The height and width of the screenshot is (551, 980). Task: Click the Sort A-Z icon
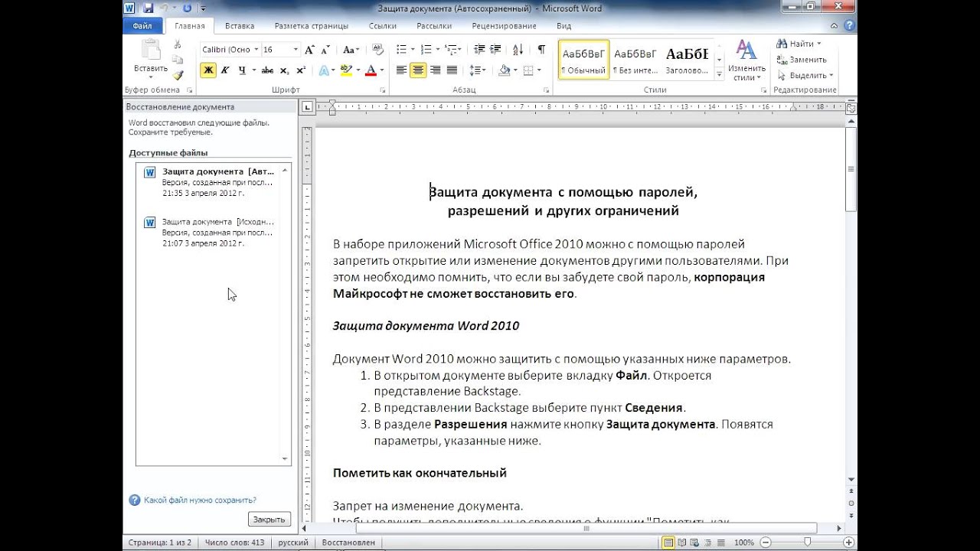[518, 50]
